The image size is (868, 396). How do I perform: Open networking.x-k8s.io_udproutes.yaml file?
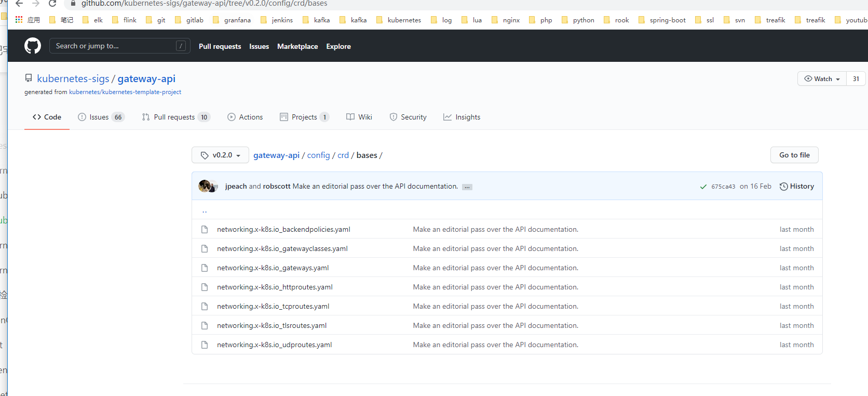274,345
